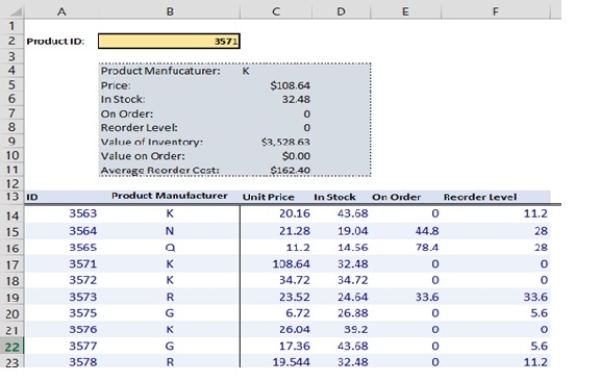600x382 pixels.
Task: Click manufacturer Q for product 3565
Action: pyautogui.click(x=170, y=248)
